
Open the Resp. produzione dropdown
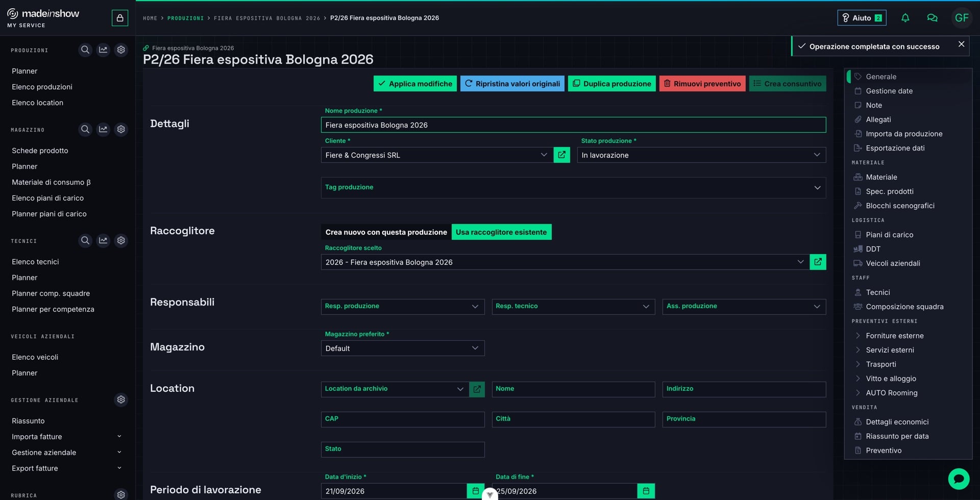point(403,307)
